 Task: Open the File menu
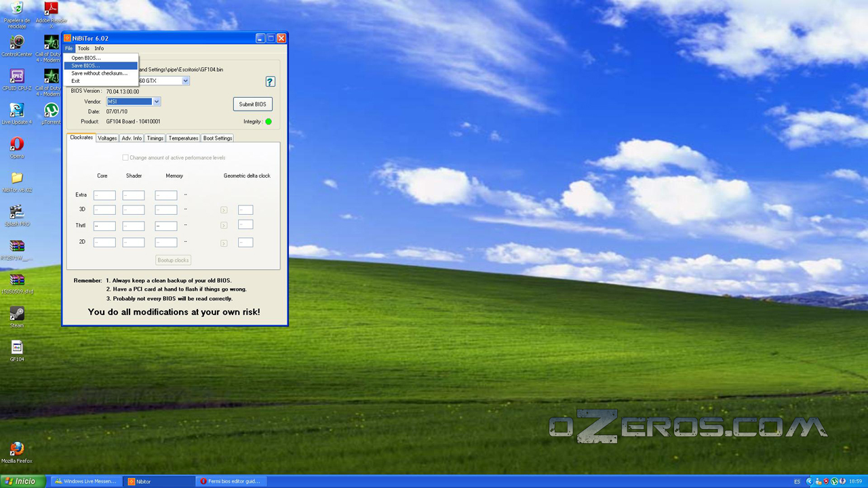click(x=68, y=49)
